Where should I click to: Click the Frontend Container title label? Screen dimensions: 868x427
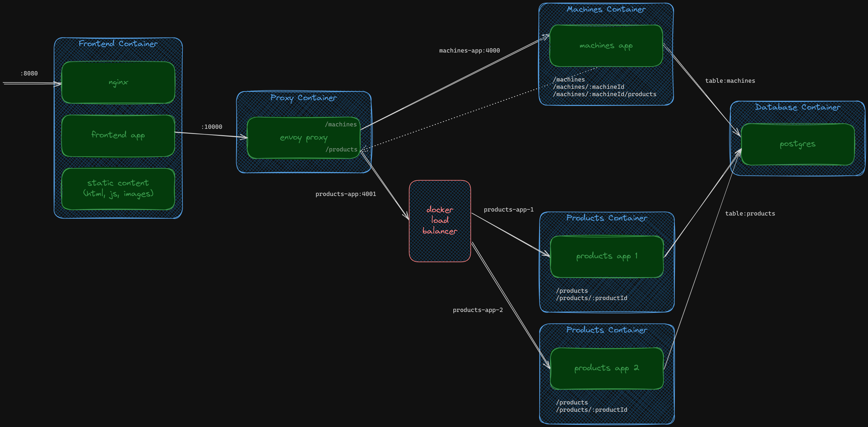tap(118, 43)
